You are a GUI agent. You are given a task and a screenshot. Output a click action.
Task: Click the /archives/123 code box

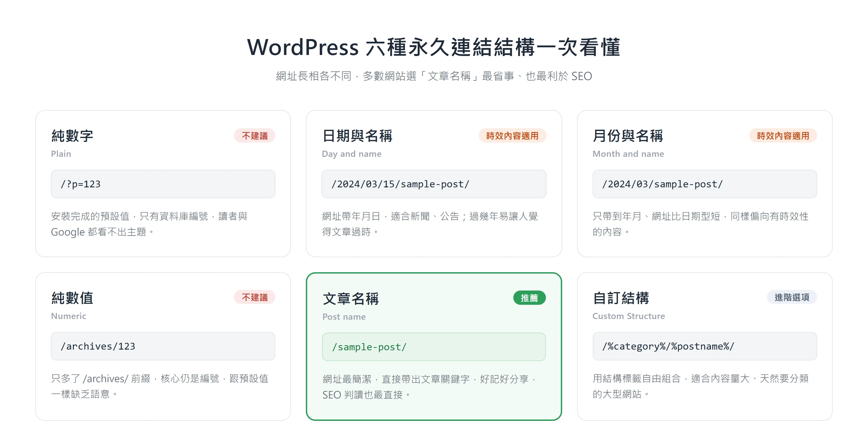[x=163, y=346]
